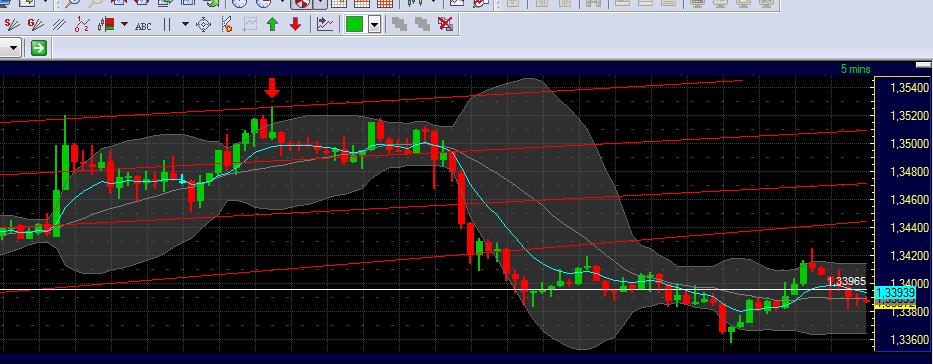
Task: Expand dropdown beside the vertical lines tool
Action: (x=185, y=25)
